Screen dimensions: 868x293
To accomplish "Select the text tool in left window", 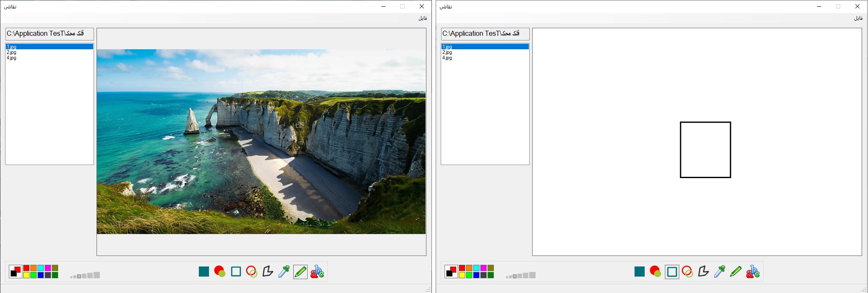I will 317,272.
